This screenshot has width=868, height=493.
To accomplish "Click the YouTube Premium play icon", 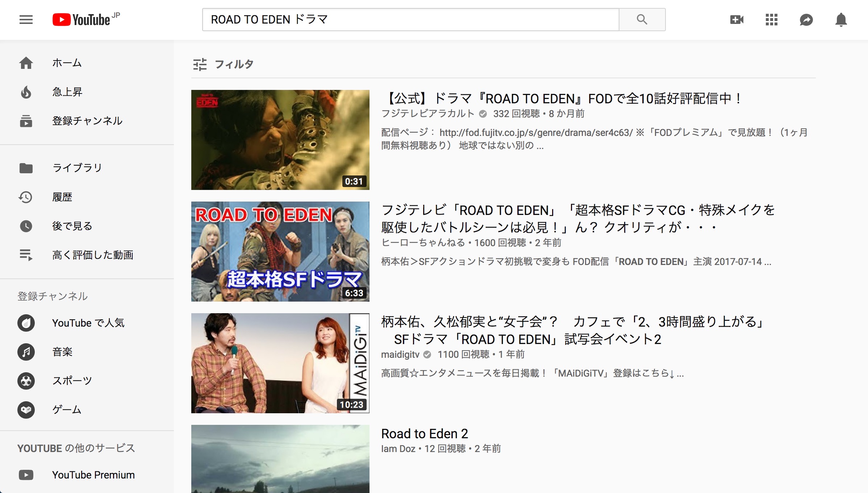I will point(26,475).
